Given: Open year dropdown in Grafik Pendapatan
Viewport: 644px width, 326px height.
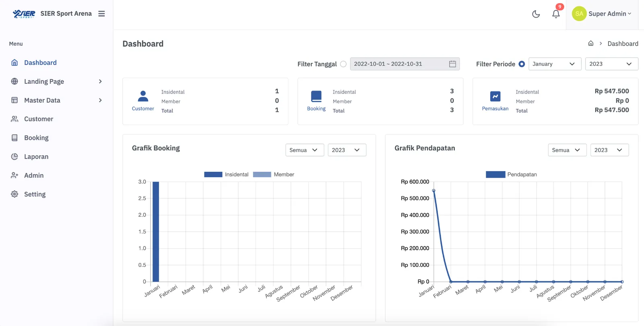Looking at the screenshot, I should click(x=609, y=150).
